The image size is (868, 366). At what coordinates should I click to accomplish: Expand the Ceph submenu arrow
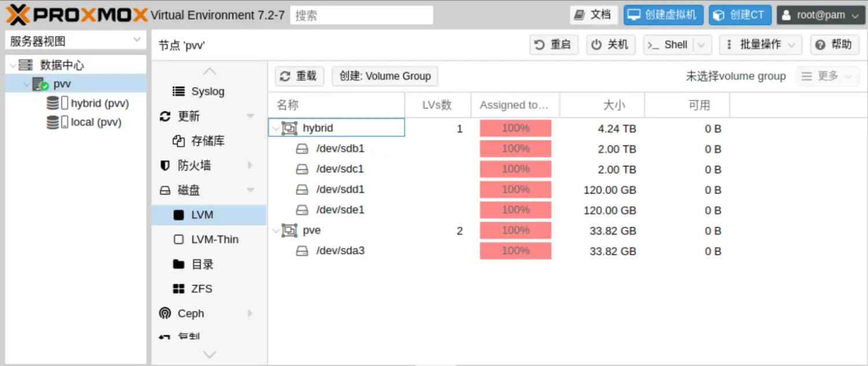(x=251, y=313)
